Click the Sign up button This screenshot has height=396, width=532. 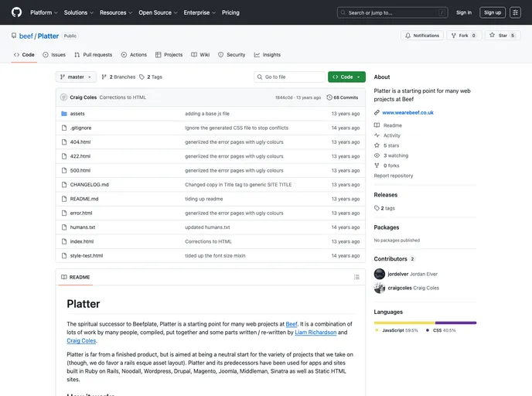tap(492, 12)
